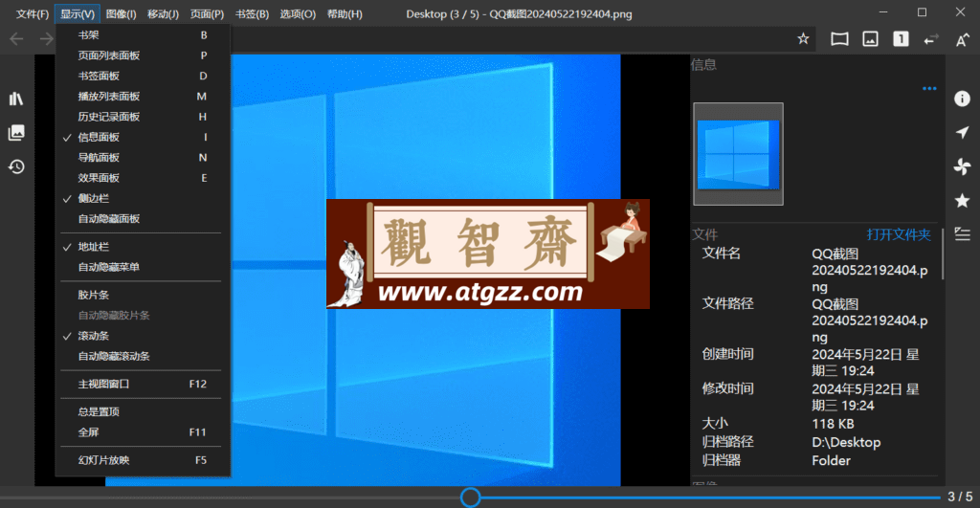
Task: Open the 选项(O) menu
Action: point(298,13)
